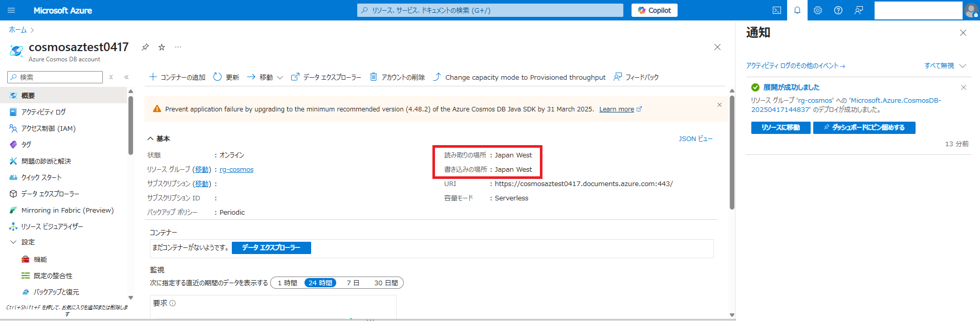Click the feedback icon in top header

click(x=859, y=10)
